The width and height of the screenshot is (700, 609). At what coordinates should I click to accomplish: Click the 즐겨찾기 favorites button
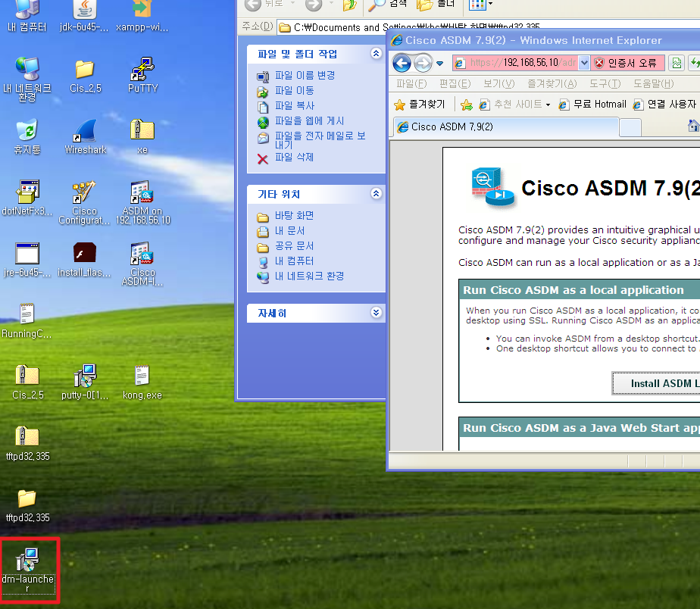click(420, 105)
